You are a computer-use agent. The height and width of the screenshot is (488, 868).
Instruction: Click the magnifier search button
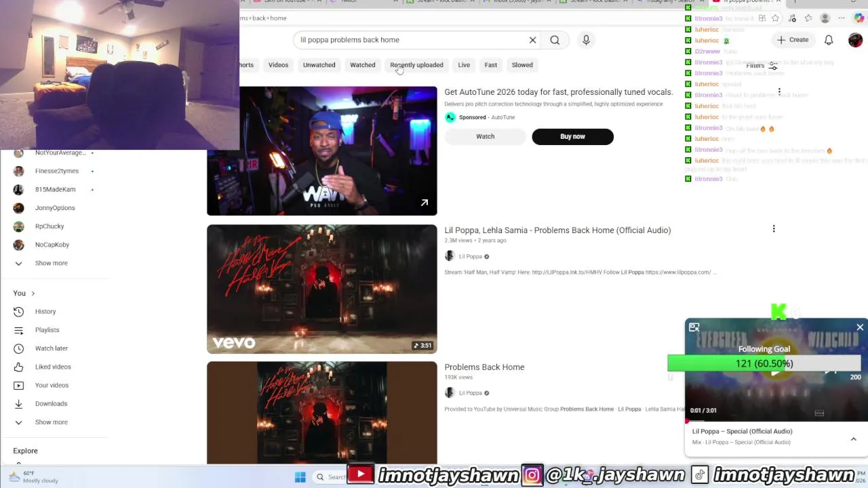tap(555, 40)
